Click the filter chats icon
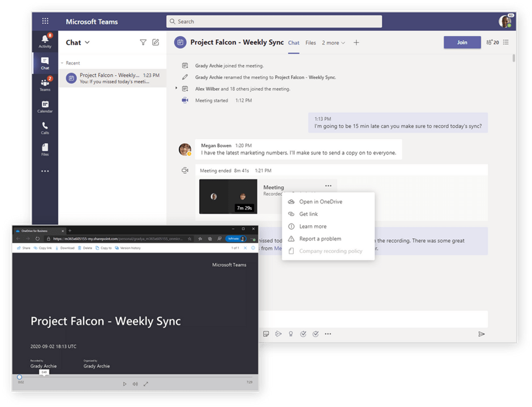 (143, 42)
